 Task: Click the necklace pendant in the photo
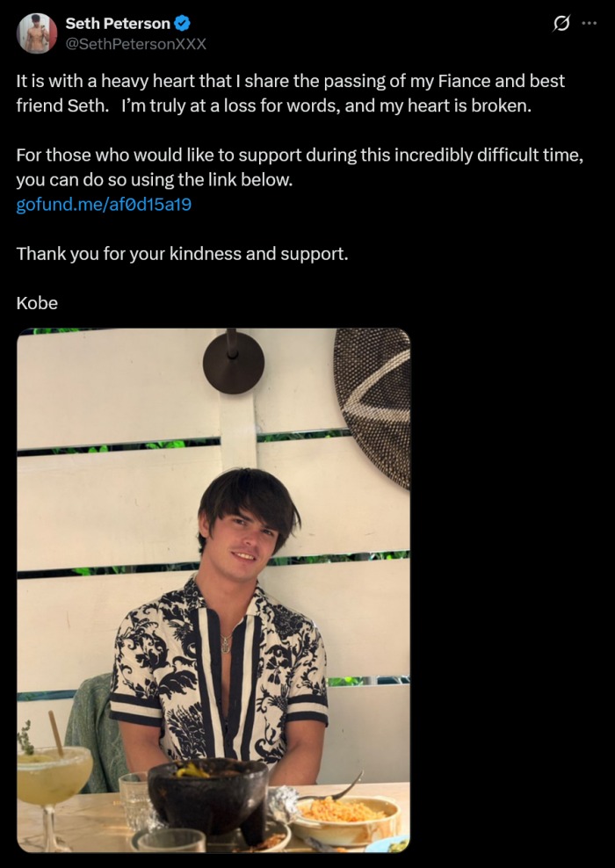tap(226, 644)
